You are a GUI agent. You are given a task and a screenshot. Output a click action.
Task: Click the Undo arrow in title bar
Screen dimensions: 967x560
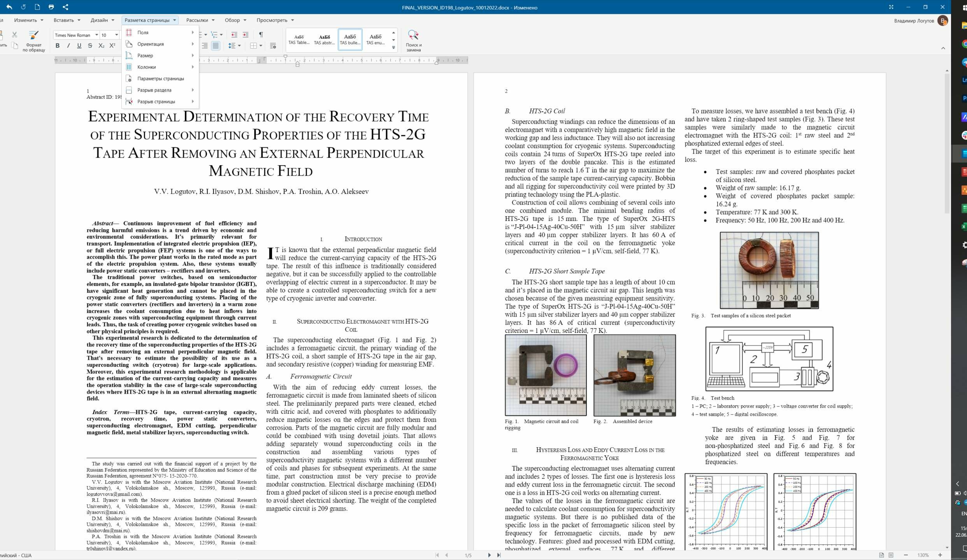coord(9,7)
